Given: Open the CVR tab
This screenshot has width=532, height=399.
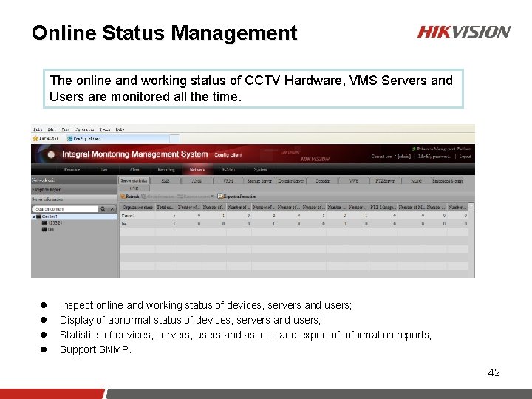Looking at the screenshot, I should (134, 188).
